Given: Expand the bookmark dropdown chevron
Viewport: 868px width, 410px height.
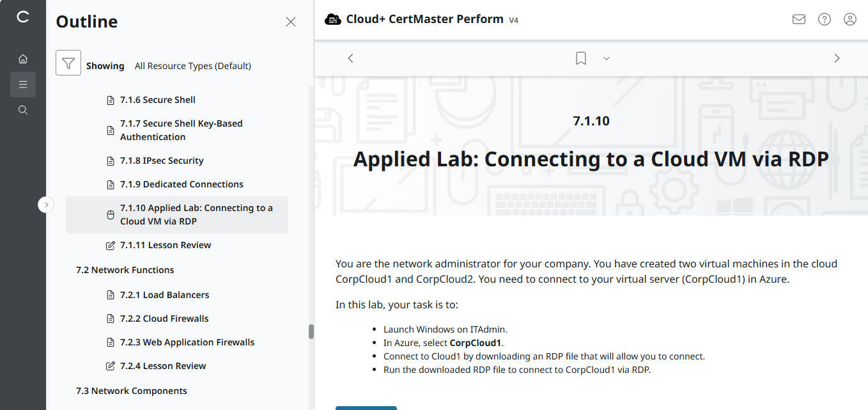Looking at the screenshot, I should click(x=607, y=58).
